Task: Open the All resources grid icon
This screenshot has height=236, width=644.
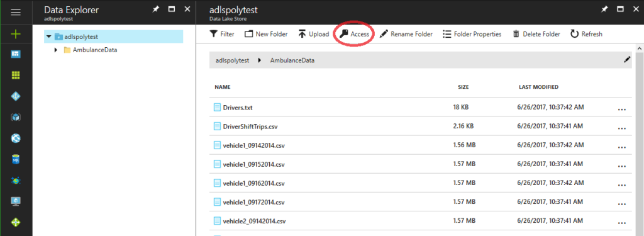Action: pos(16,76)
